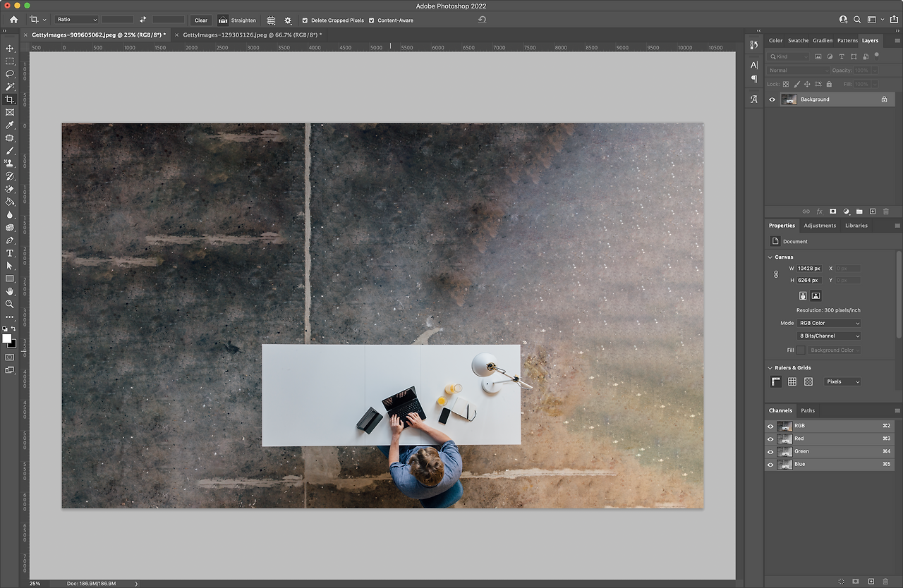Set canvas orientation to portrait

click(x=803, y=296)
